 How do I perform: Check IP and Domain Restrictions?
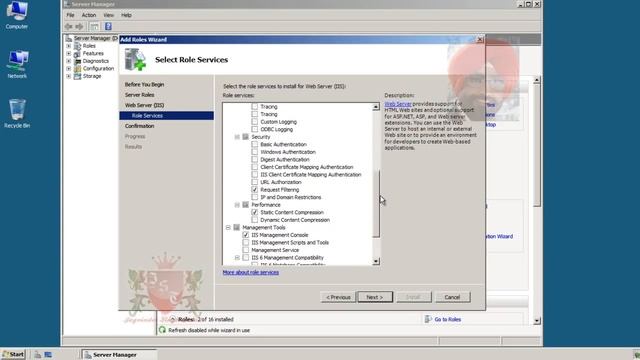[255, 197]
